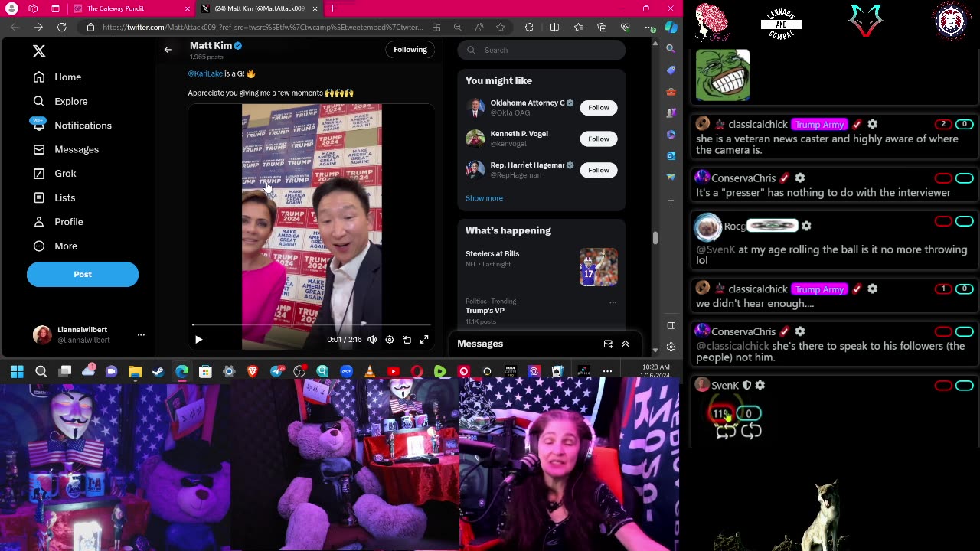980x551 pixels.
Task: Expand the Messages drawer
Action: [626, 344]
